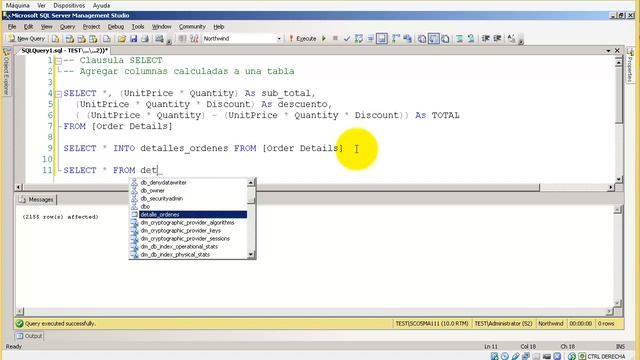The width and height of the screenshot is (640, 360).
Task: Save the query with the floppy disk icon
Action: coord(133,38)
